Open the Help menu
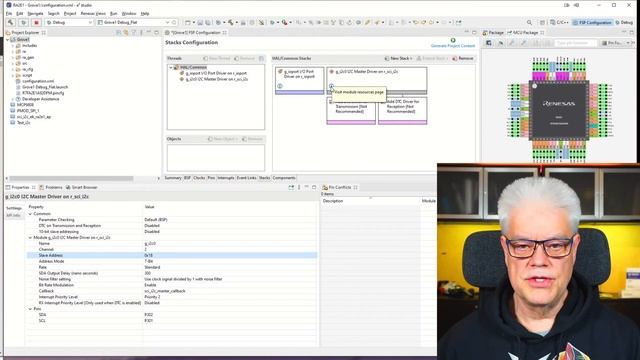The image size is (640, 360). point(145,13)
